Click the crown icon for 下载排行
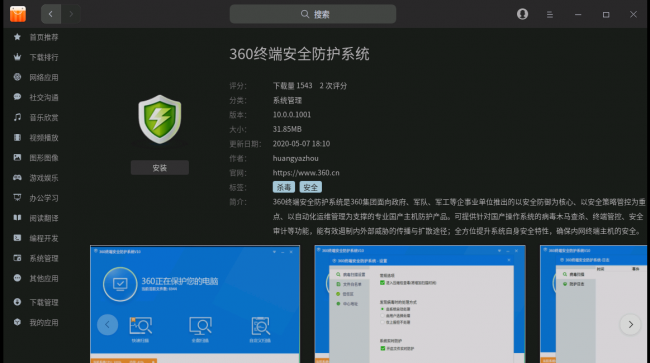Screen dimensions: 650x363 (17, 57)
